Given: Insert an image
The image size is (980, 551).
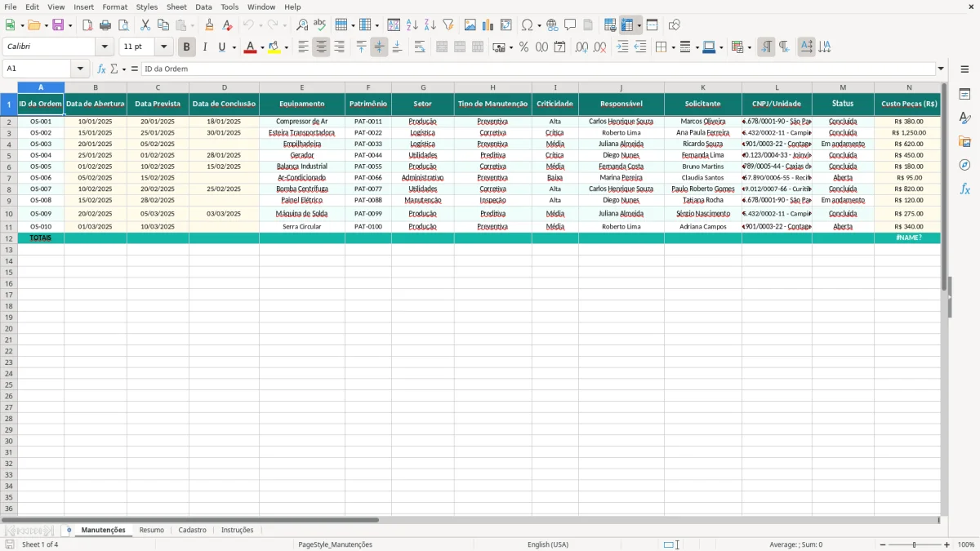Looking at the screenshot, I should coord(470,25).
